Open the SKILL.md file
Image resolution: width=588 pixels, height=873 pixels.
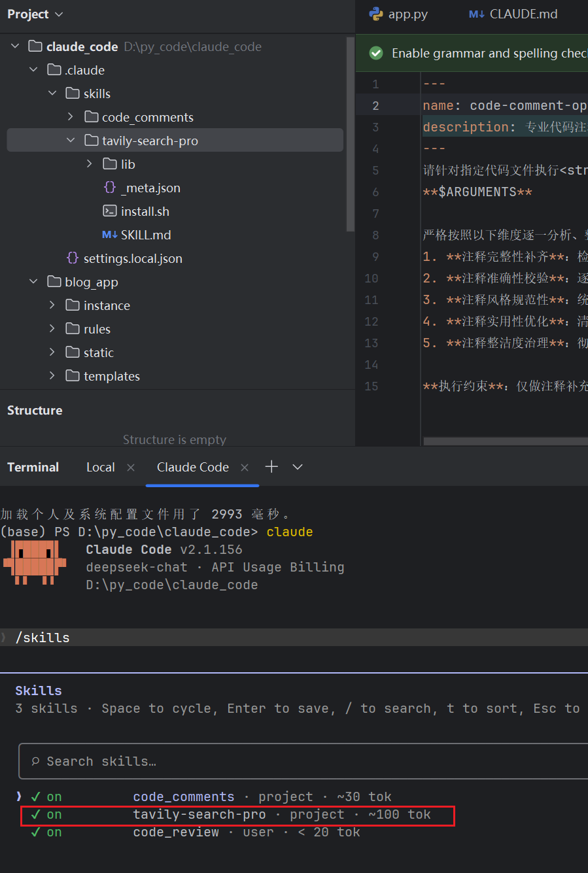point(146,235)
